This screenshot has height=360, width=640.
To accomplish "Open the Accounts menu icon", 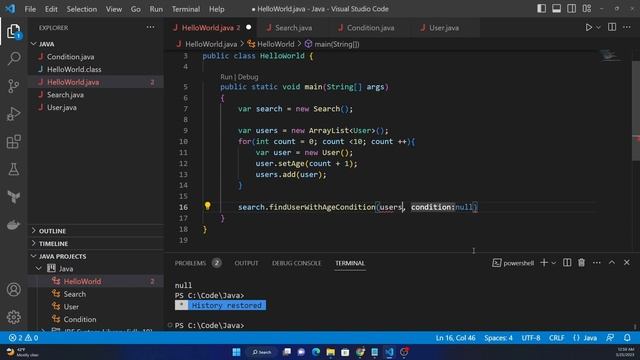I will (x=13, y=289).
